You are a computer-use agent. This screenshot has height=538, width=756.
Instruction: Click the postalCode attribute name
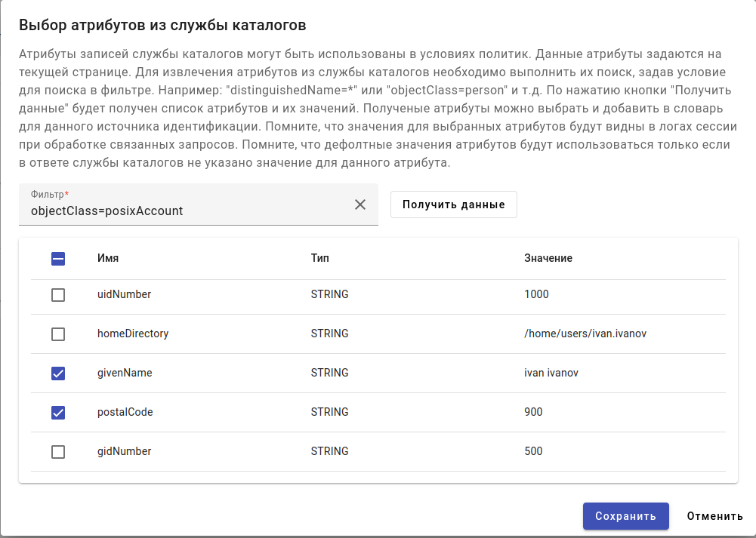125,412
